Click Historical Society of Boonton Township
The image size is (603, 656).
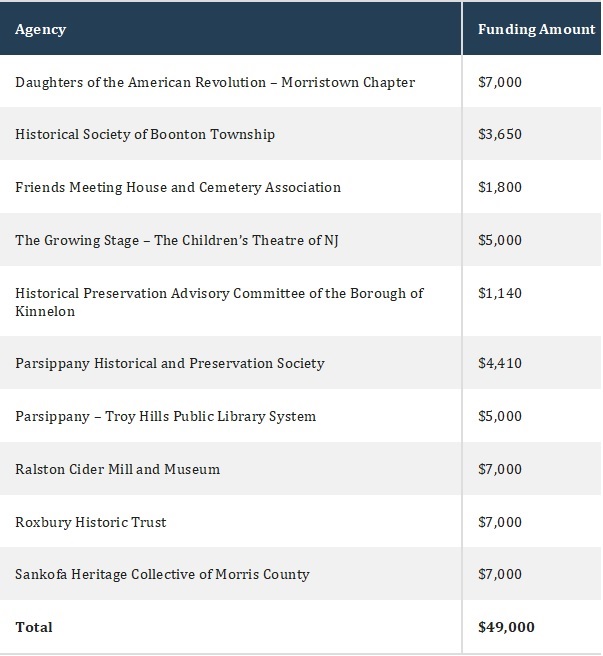[x=145, y=134]
